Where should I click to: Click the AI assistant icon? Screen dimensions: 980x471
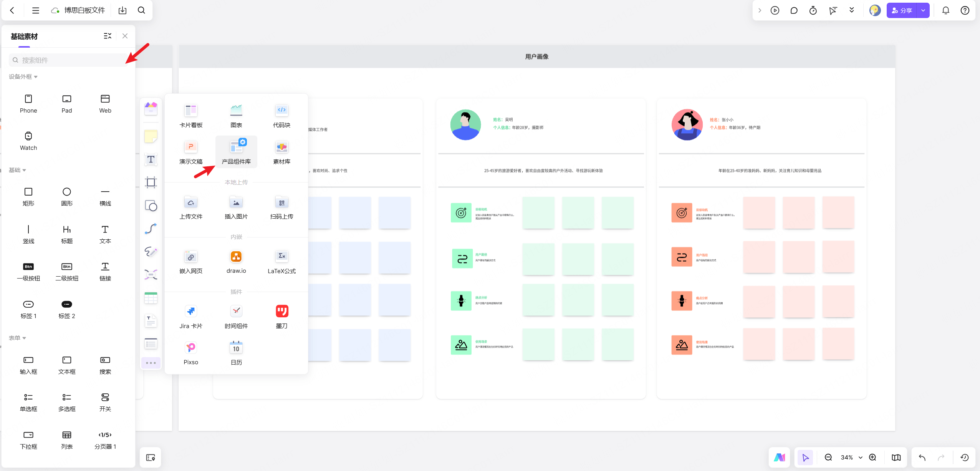(x=779, y=457)
